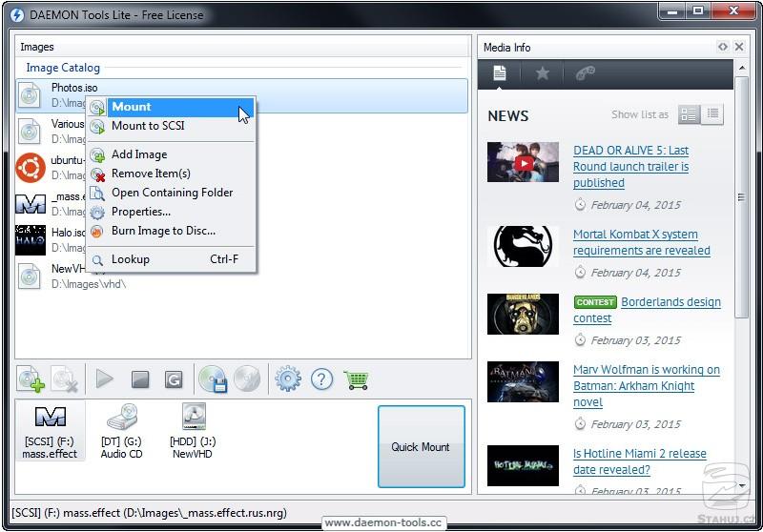This screenshot has width=763, height=532.
Task: Collapse the Image Catalog section header
Action: [x=63, y=68]
